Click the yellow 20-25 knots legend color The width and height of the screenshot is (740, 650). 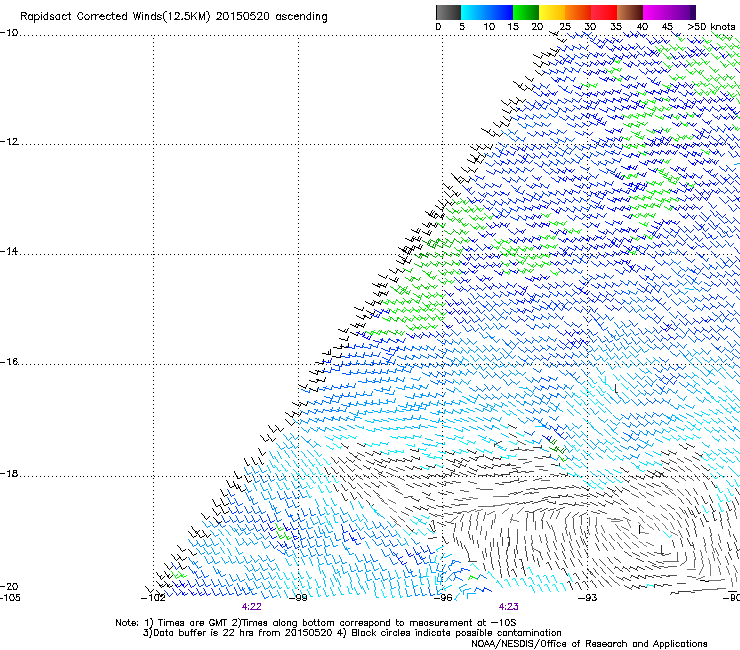(552, 12)
